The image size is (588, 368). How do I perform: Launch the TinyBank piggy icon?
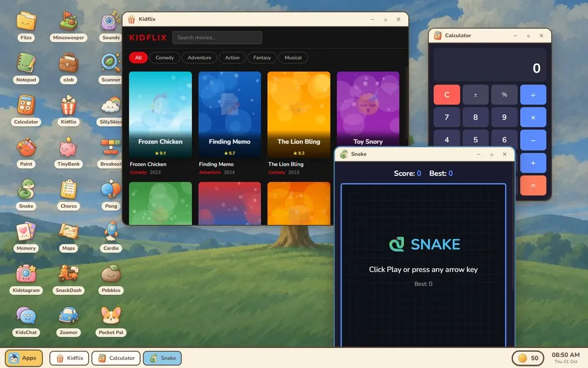(69, 152)
